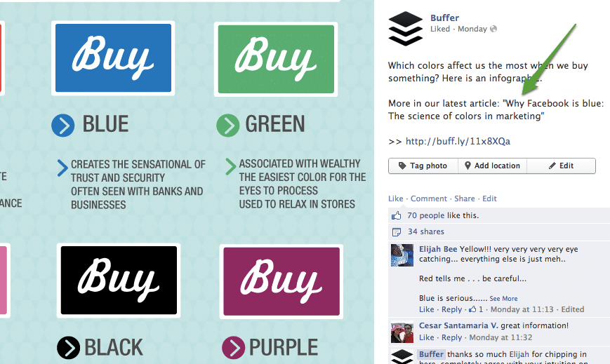Click the Tag photo button

[x=423, y=166]
